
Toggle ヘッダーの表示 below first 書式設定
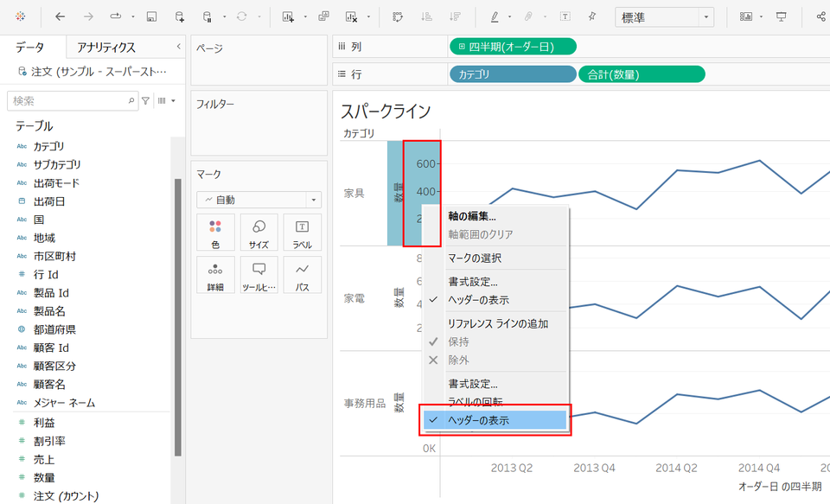pyautogui.click(x=495, y=300)
